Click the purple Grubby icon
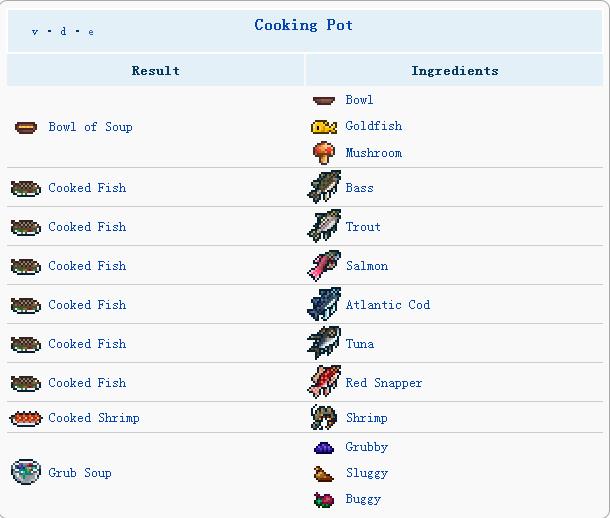The image size is (610, 518). tap(324, 448)
